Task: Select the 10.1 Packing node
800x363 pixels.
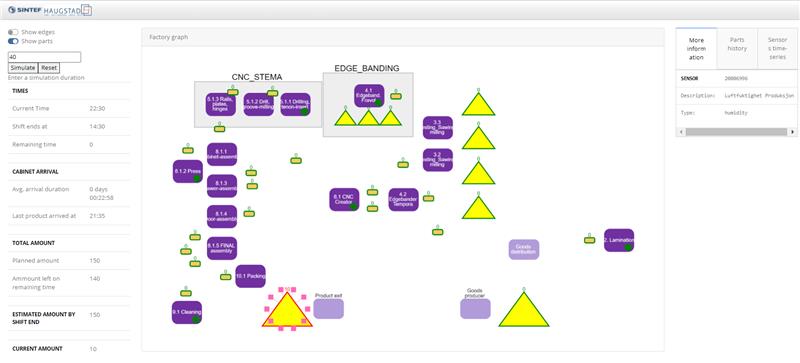Action: coord(250,276)
